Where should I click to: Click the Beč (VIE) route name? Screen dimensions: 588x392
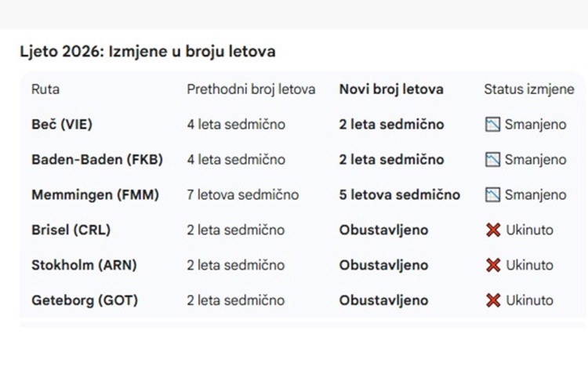(62, 125)
